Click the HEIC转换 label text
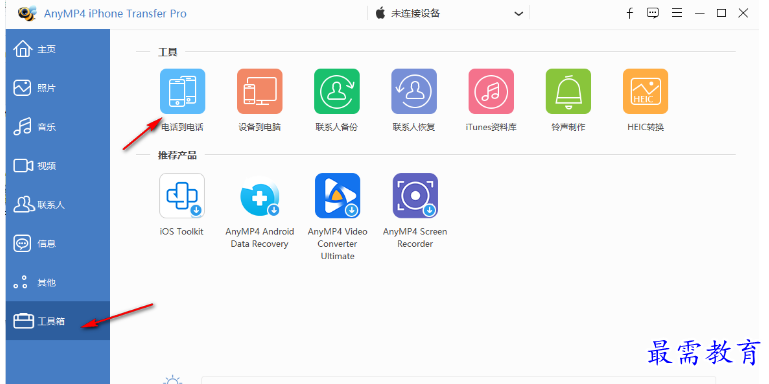 pyautogui.click(x=645, y=128)
